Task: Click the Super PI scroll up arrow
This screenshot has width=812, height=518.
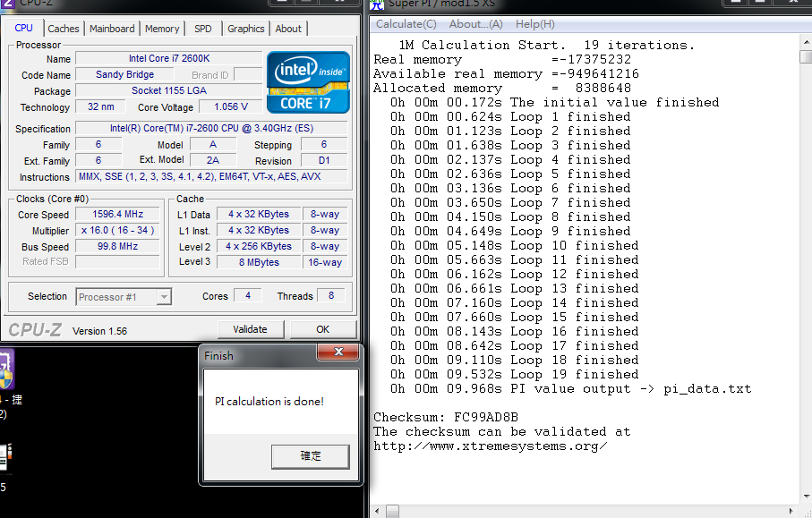Action: tap(807, 42)
